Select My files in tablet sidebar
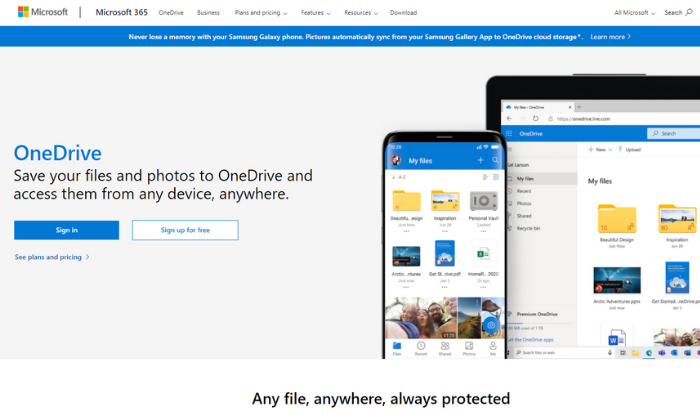Viewport: 700px width, 420px height. (542, 179)
